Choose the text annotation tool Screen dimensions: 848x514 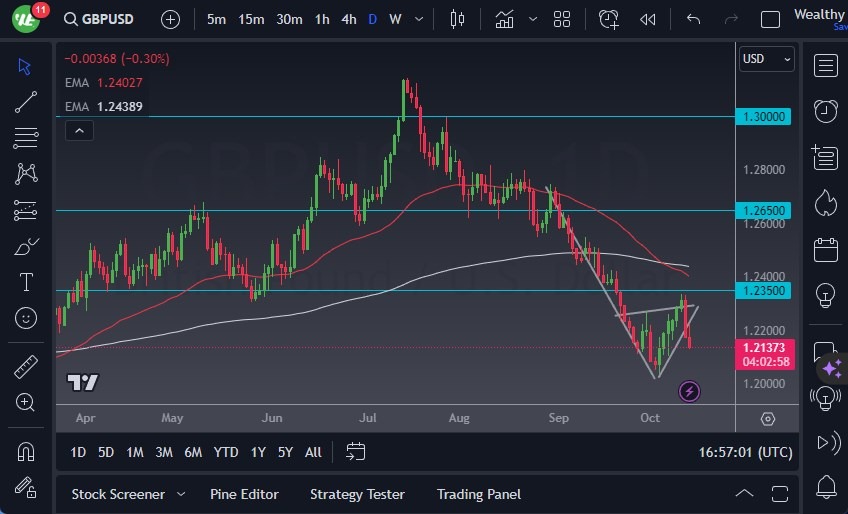point(26,282)
